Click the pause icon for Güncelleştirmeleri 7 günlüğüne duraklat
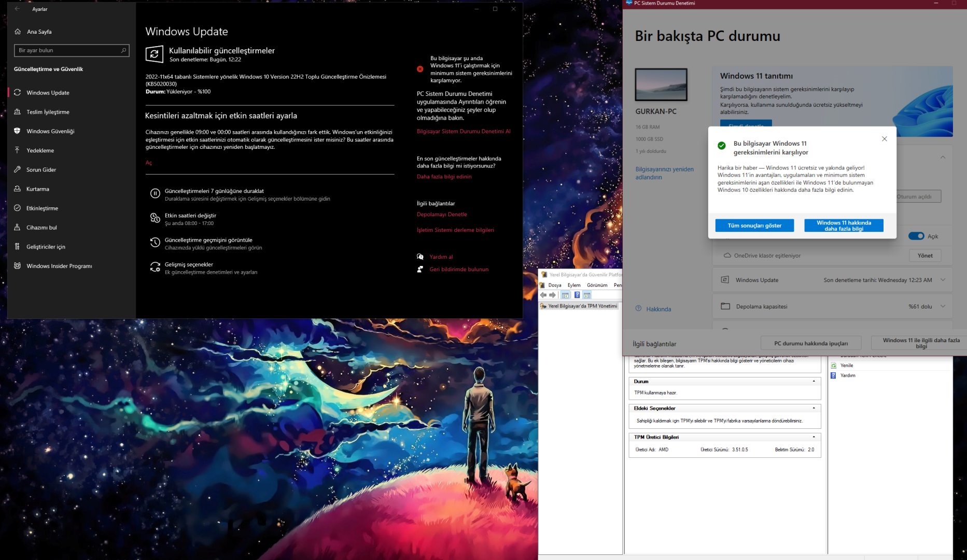The height and width of the screenshot is (560, 967). (x=155, y=193)
